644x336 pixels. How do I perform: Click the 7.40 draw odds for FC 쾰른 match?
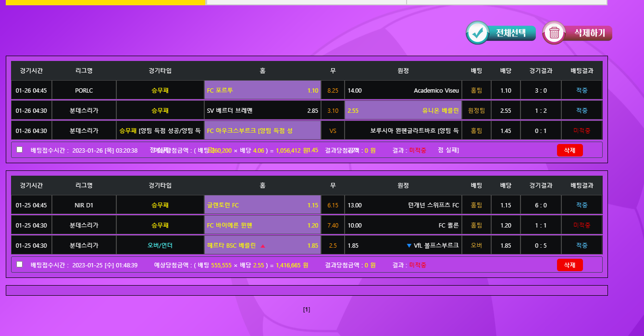pyautogui.click(x=333, y=225)
